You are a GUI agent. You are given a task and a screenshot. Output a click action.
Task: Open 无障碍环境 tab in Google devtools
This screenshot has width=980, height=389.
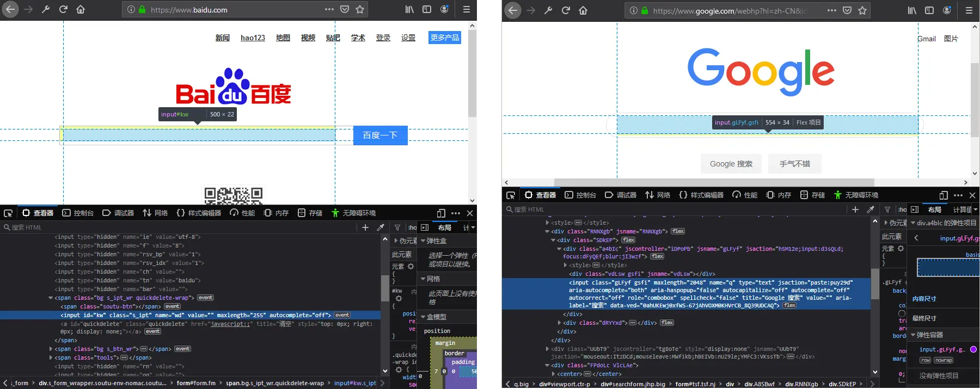pyautogui.click(x=856, y=195)
